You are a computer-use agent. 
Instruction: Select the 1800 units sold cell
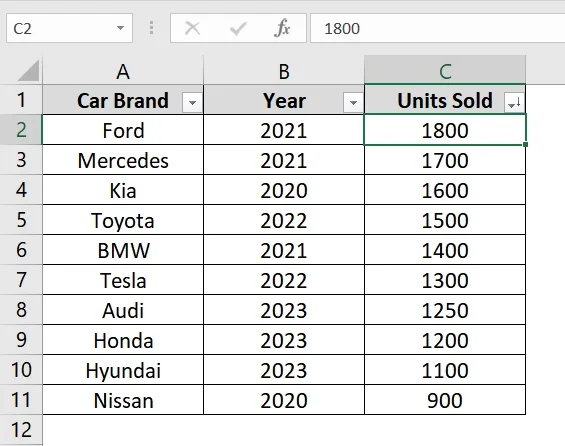coord(445,130)
